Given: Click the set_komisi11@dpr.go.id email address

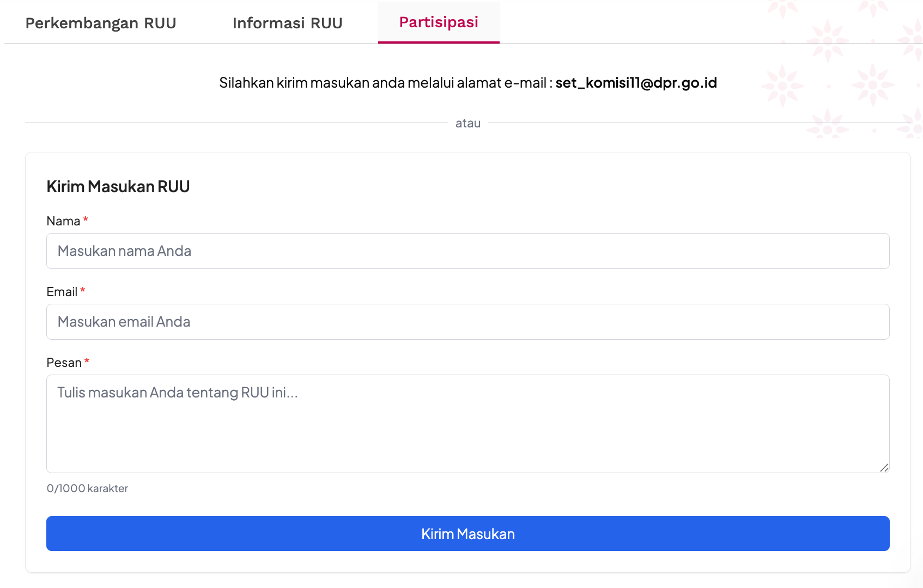Looking at the screenshot, I should (x=636, y=83).
